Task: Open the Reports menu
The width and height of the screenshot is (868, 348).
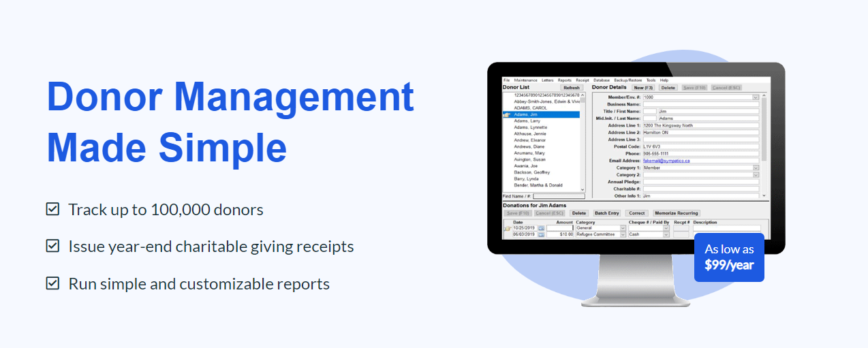Action: (x=565, y=80)
